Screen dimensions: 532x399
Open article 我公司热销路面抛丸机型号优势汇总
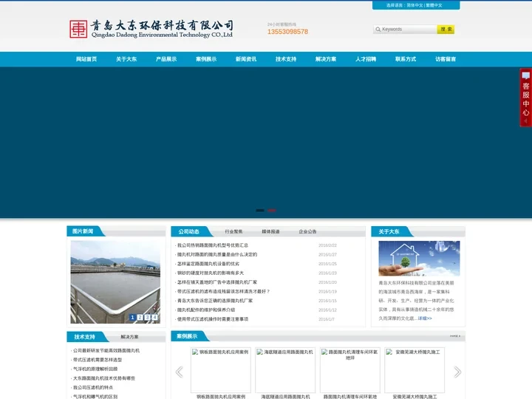(x=213, y=245)
